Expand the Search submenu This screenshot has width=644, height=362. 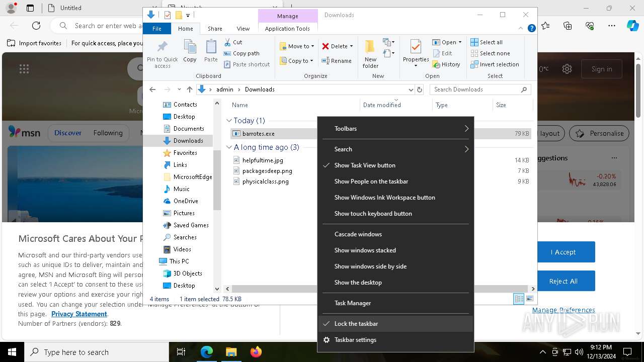click(396, 149)
